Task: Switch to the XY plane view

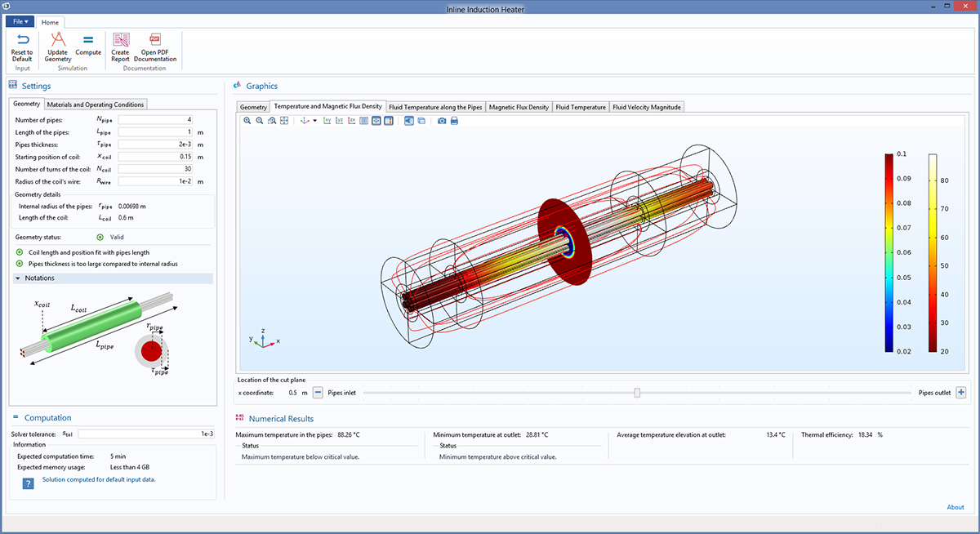Action: [327, 121]
